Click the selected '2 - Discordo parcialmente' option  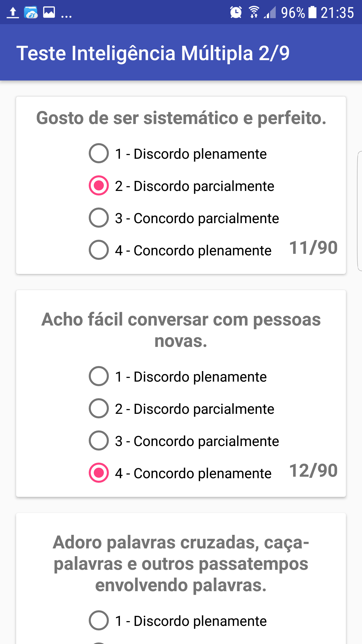point(181,186)
